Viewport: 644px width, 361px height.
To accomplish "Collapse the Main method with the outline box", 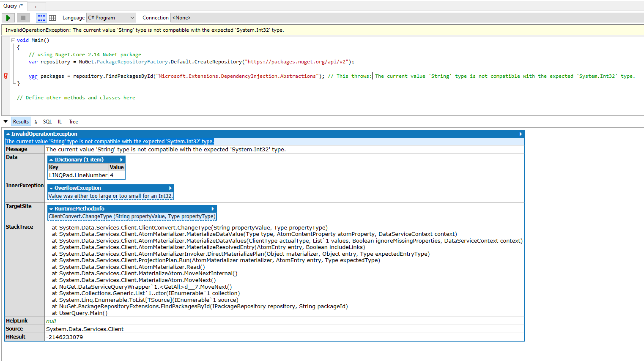I will (x=13, y=40).
